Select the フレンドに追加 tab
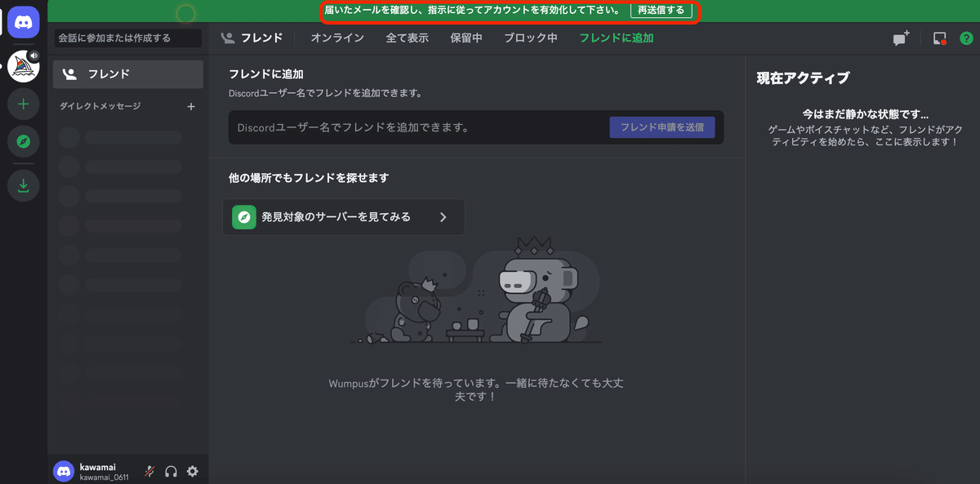 click(616, 38)
